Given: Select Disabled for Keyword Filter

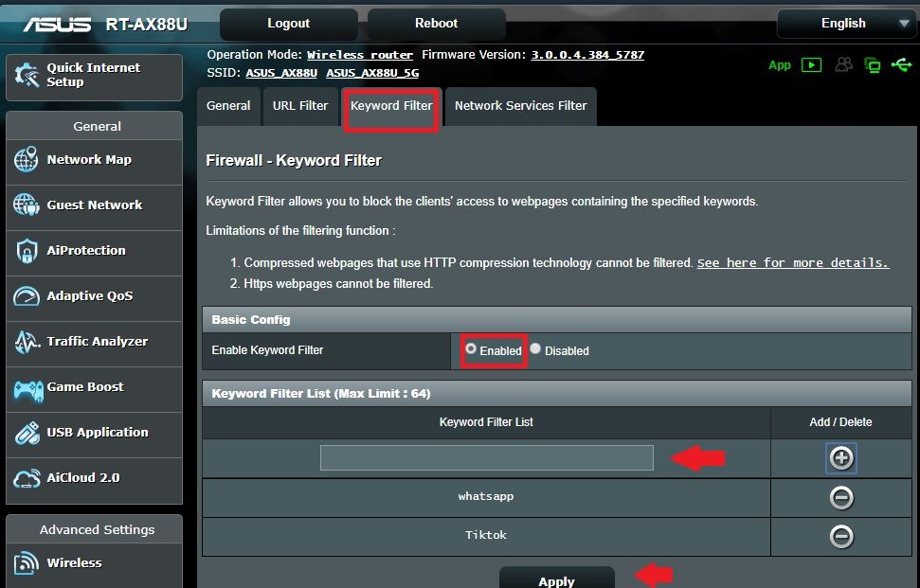Looking at the screenshot, I should click(x=535, y=349).
